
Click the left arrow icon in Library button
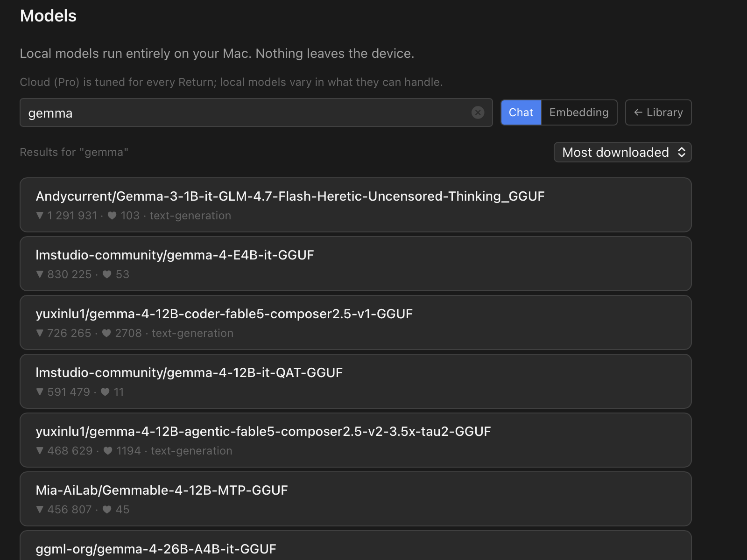(638, 112)
